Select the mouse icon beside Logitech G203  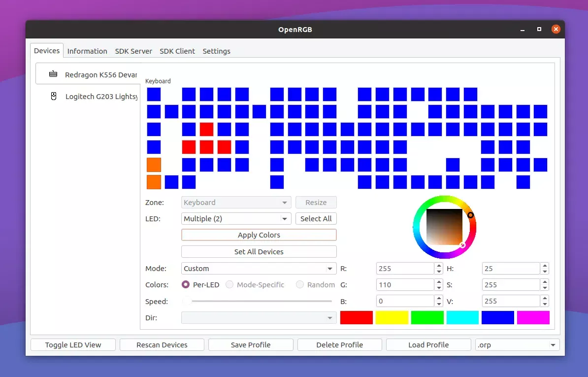(54, 96)
